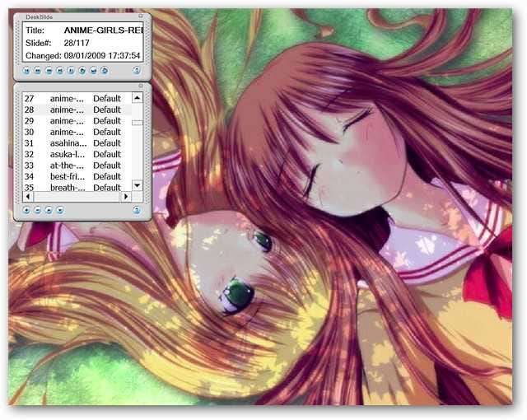
Task: Click the horizontal scrollbar left arrow
Action: [x=28, y=196]
